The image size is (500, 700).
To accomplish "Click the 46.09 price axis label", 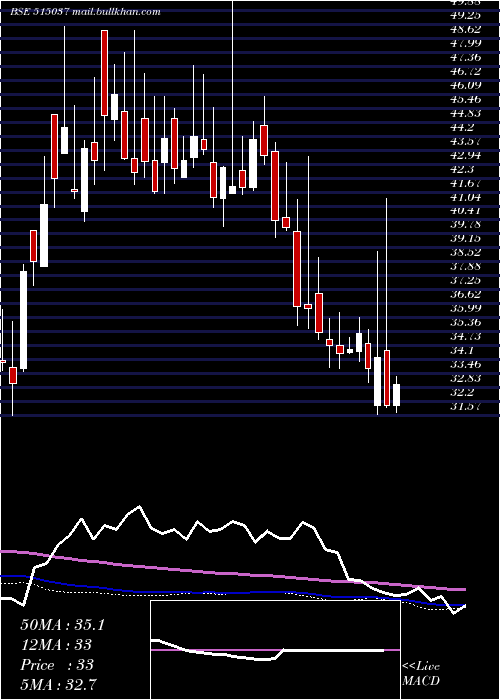I will tap(465, 85).
